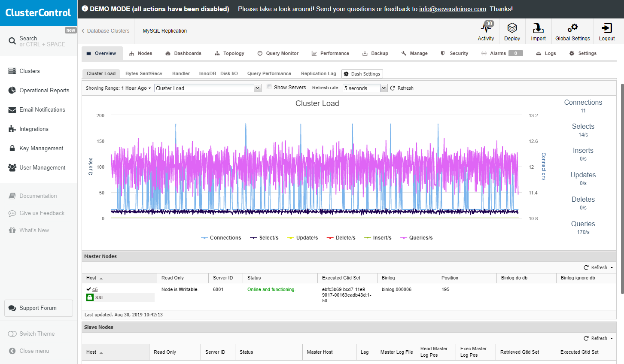The width and height of the screenshot is (624, 364).
Task: Open the c5 host link
Action: tap(95, 289)
